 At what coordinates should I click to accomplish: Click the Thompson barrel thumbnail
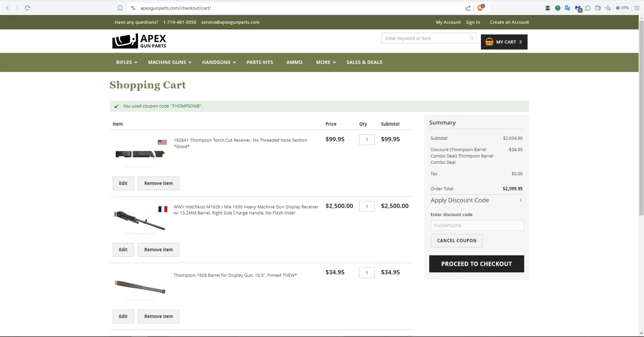pyautogui.click(x=140, y=286)
